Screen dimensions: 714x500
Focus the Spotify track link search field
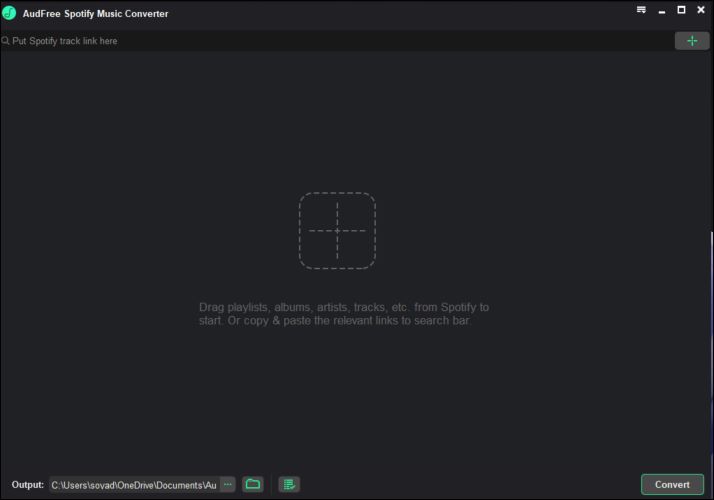pyautogui.click(x=337, y=41)
